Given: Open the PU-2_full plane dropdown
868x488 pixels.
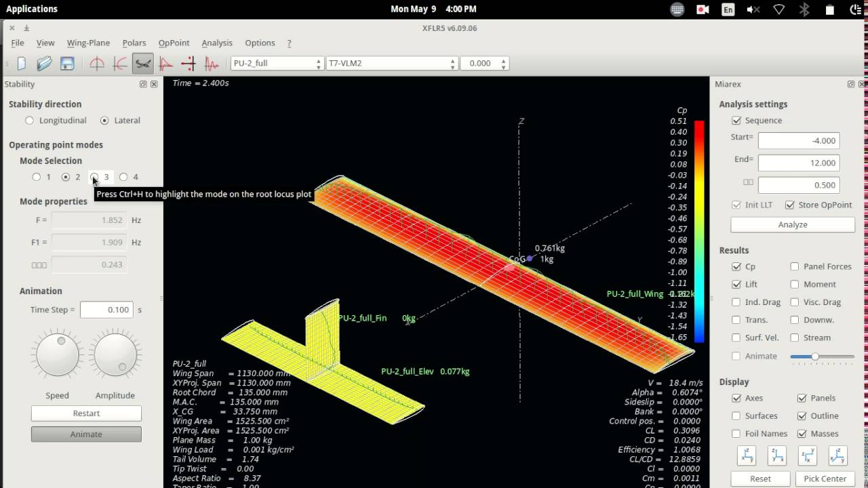Looking at the screenshot, I should 277,63.
